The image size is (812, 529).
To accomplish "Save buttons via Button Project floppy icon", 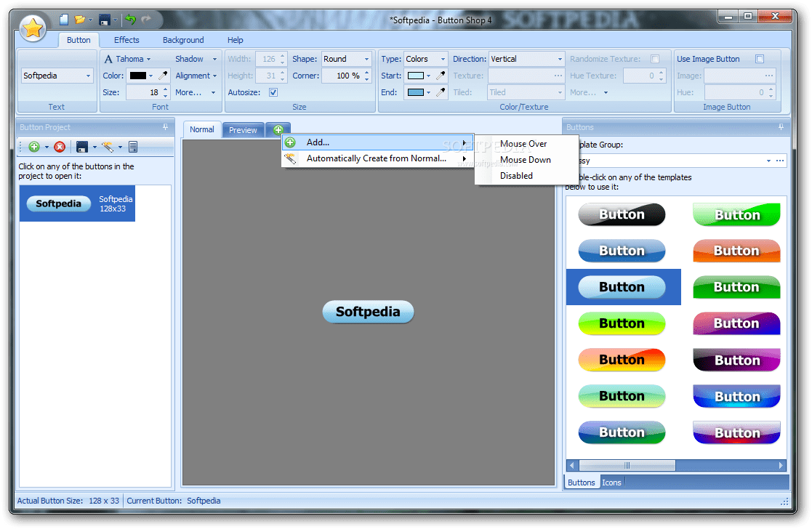I will click(82, 147).
